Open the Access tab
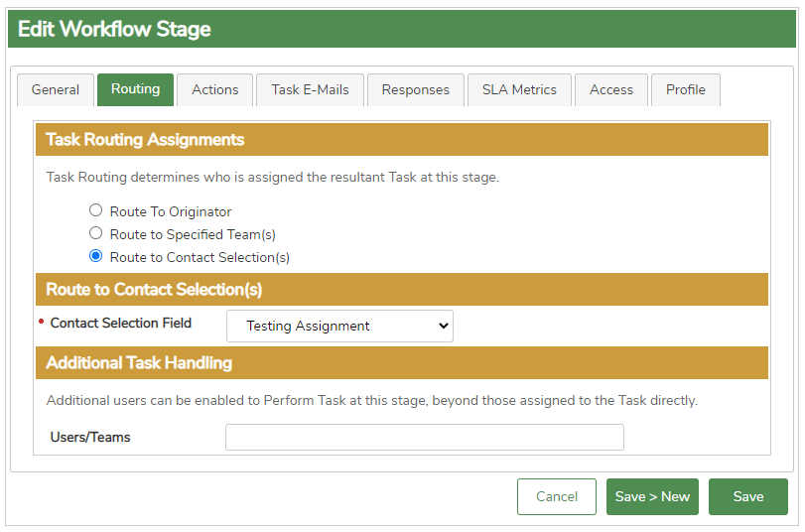This screenshot has width=805, height=532. pyautogui.click(x=611, y=89)
